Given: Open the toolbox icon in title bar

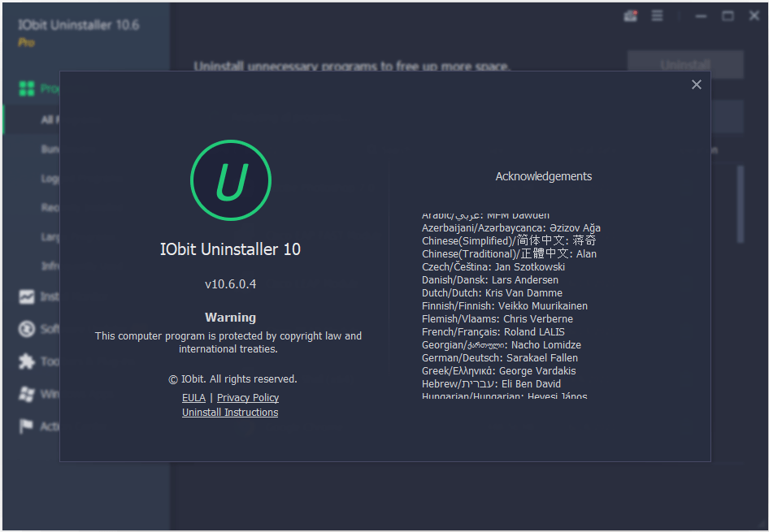Looking at the screenshot, I should 630,16.
